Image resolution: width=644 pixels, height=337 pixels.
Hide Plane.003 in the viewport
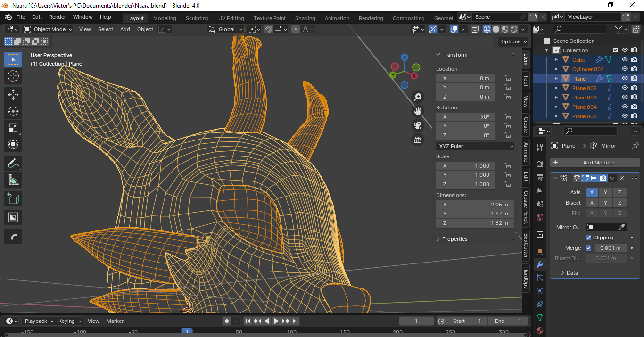[625, 98]
